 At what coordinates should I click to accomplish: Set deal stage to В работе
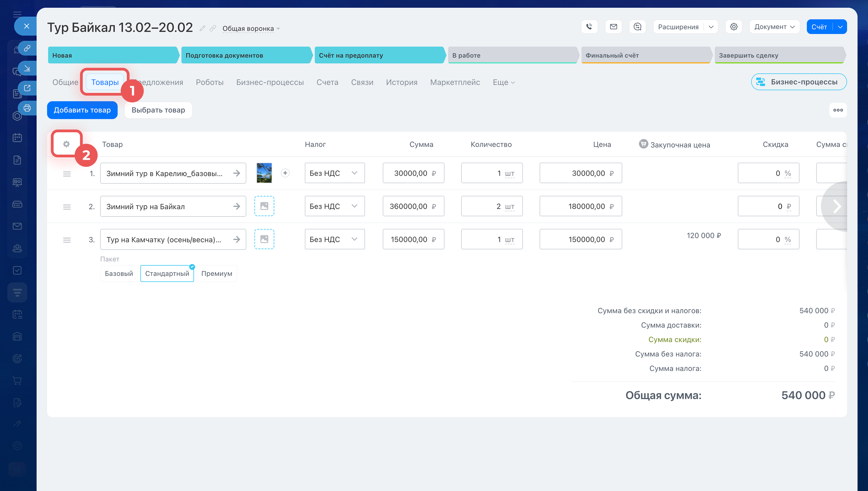tap(512, 55)
